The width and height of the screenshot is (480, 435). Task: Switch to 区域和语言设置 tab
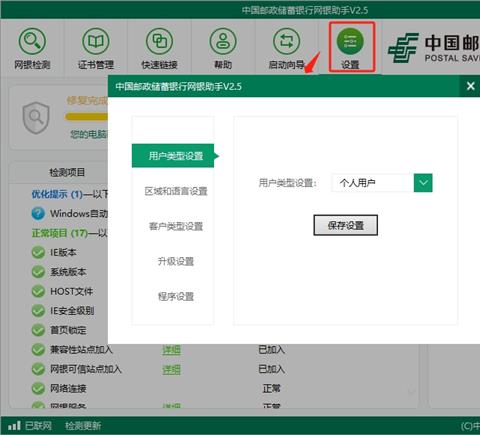coord(176,191)
